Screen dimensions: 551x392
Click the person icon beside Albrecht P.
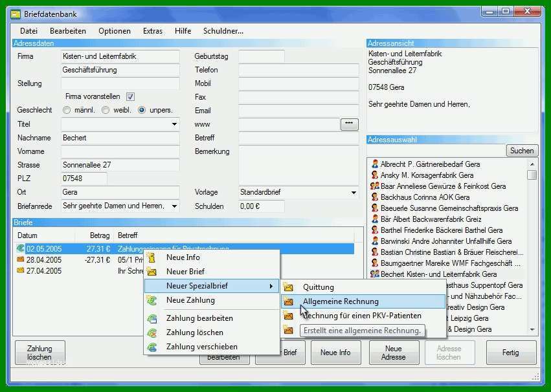pyautogui.click(x=375, y=164)
